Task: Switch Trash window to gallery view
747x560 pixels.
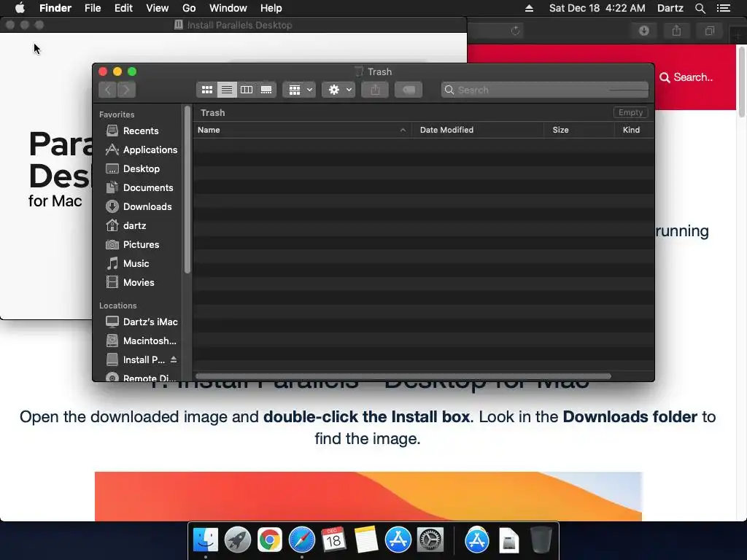Action: click(x=266, y=90)
